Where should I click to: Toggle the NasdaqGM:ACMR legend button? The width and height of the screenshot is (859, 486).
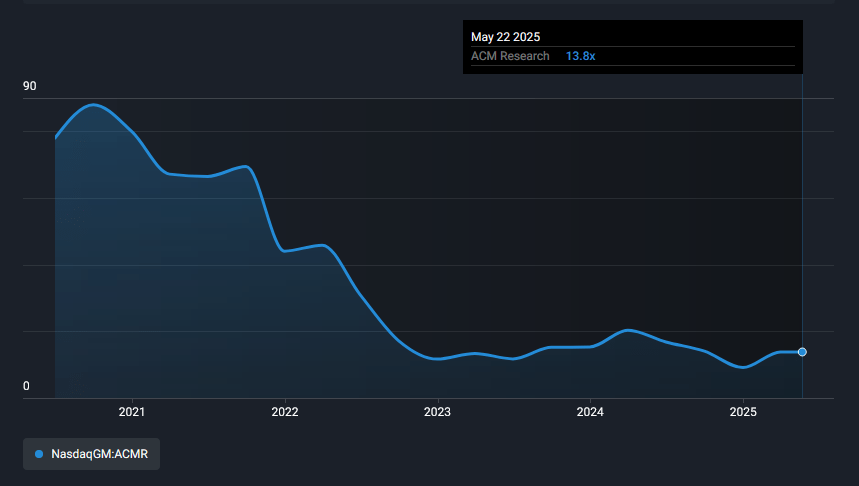coord(91,454)
